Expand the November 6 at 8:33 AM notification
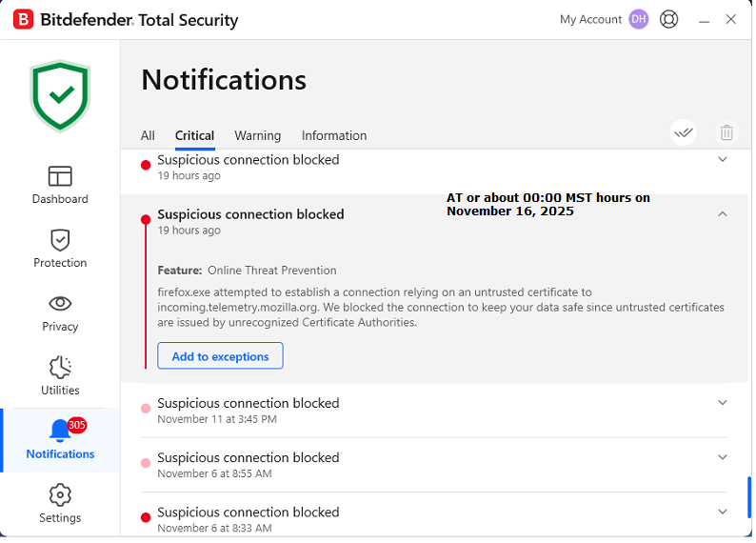756x543 pixels. (722, 512)
